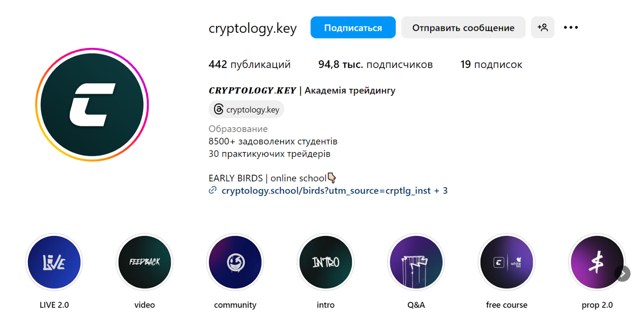Open the Threads cryptology.key badge
Image resolution: width=644 pixels, height=319 pixels.
(x=246, y=110)
